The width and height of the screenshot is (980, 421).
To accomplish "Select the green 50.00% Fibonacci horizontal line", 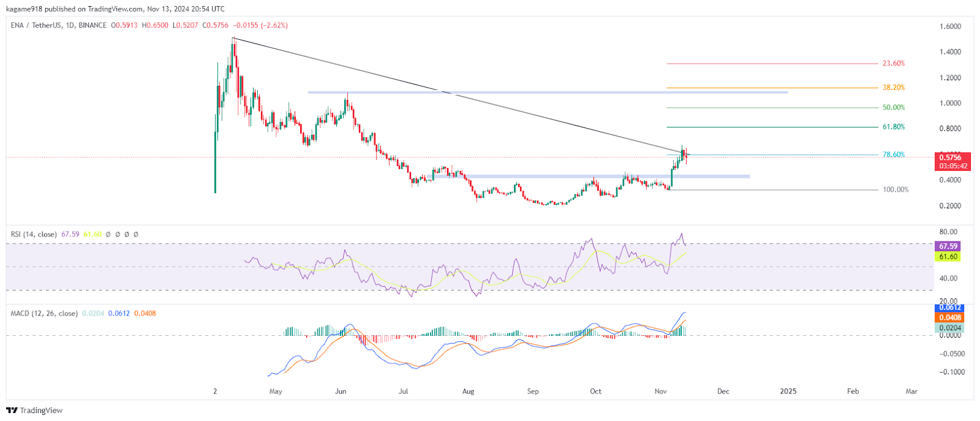I will click(x=772, y=108).
